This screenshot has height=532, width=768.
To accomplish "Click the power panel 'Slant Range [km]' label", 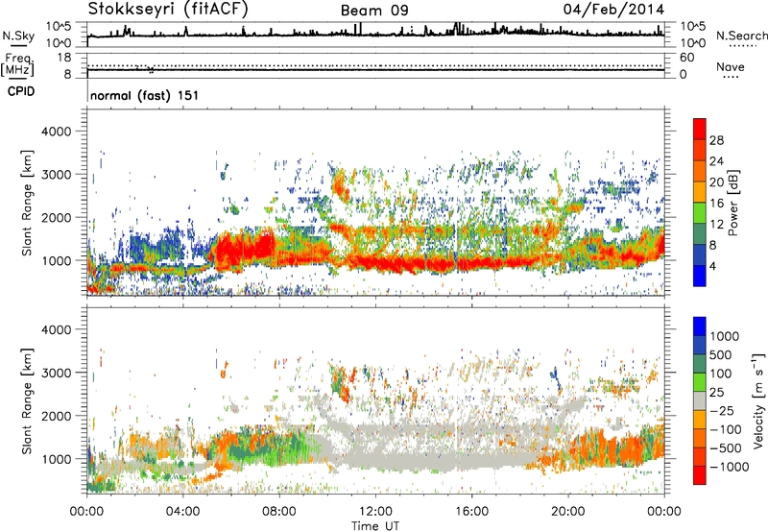I will tap(27, 203).
